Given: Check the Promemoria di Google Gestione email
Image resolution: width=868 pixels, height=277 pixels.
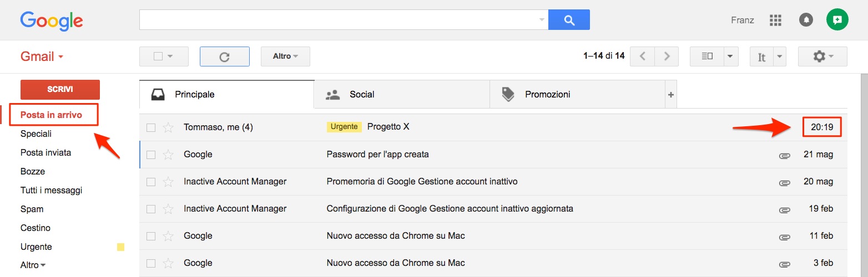Looking at the screenshot, I should 151,182.
